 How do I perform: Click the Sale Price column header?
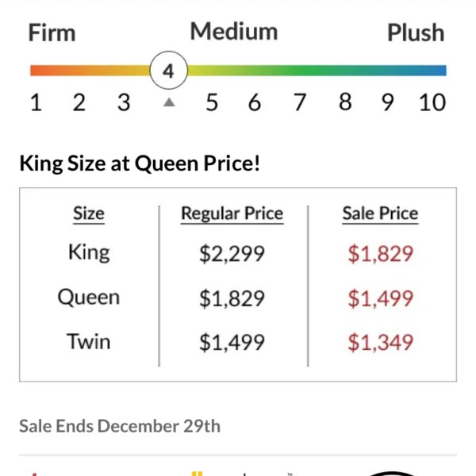380,213
